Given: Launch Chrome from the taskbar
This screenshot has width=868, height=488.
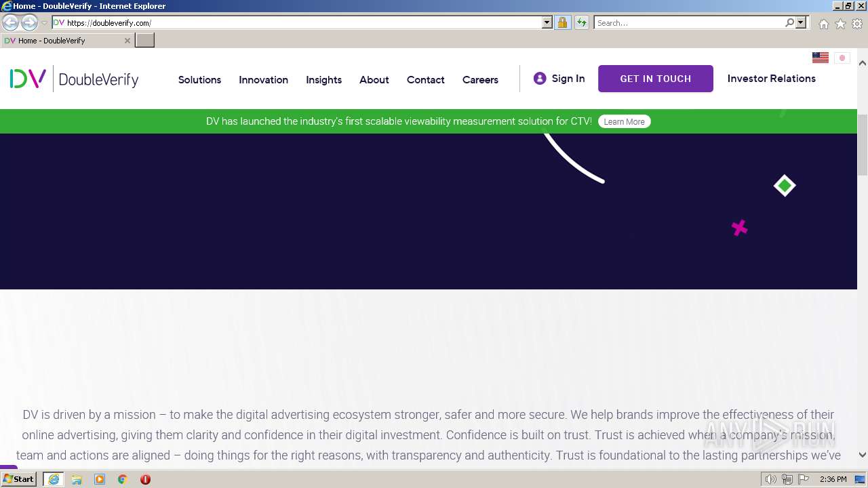Looking at the screenshot, I should [123, 479].
